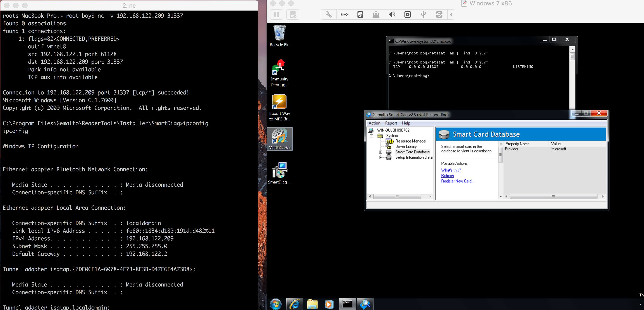Expand the Smart Card Database node

click(381, 152)
